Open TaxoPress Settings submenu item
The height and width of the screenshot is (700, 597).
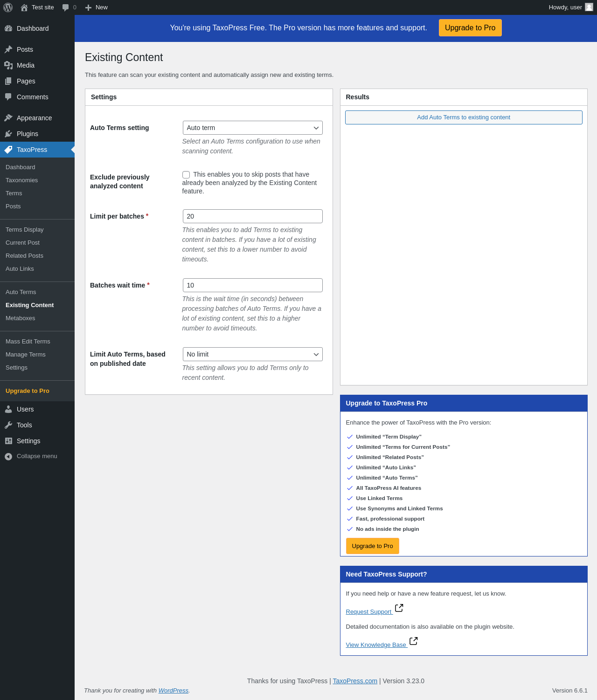(17, 368)
